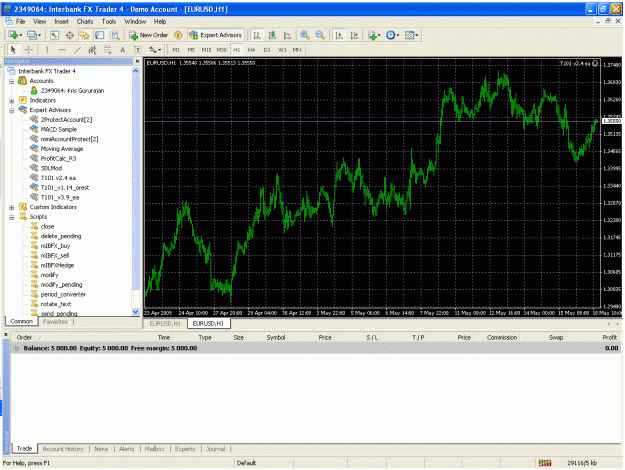Screen dimensions: 625x470
Task: Toggle the Data Window crosshair-target icon
Action: click(70, 35)
